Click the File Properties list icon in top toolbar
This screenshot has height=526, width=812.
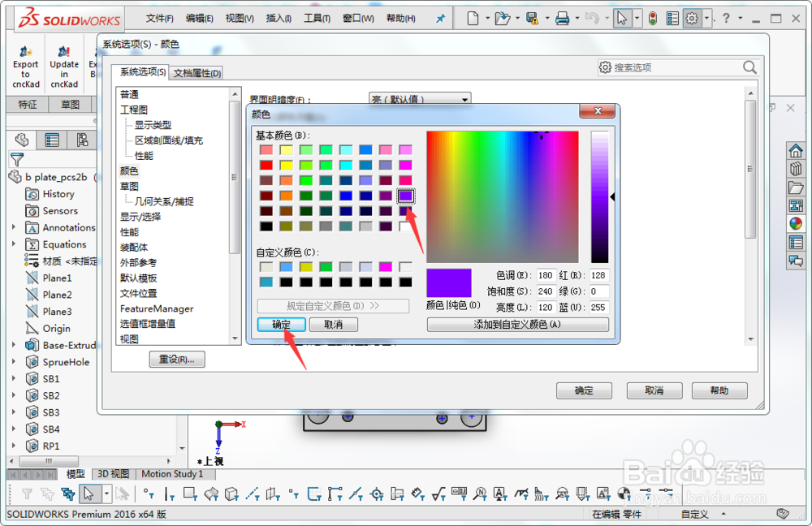(x=672, y=19)
